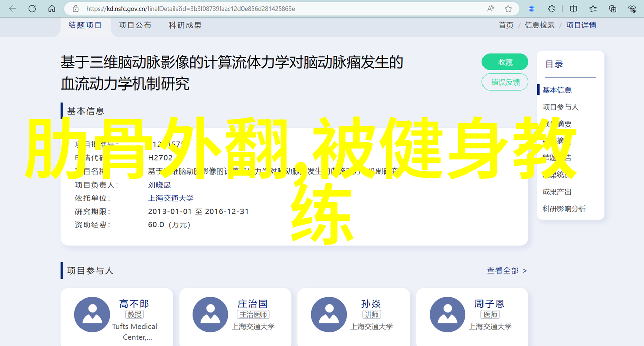
Task: Open the read aloud icon in address bar
Action: point(490,9)
